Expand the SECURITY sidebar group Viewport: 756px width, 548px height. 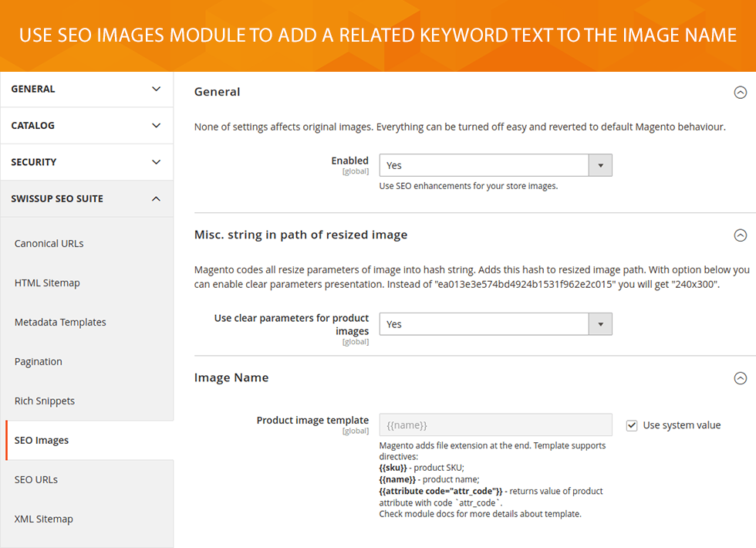(86, 162)
